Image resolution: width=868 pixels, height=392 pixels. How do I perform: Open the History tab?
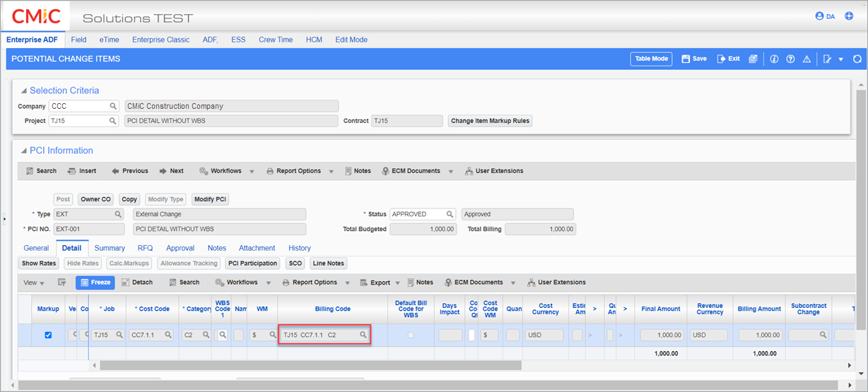click(x=300, y=248)
